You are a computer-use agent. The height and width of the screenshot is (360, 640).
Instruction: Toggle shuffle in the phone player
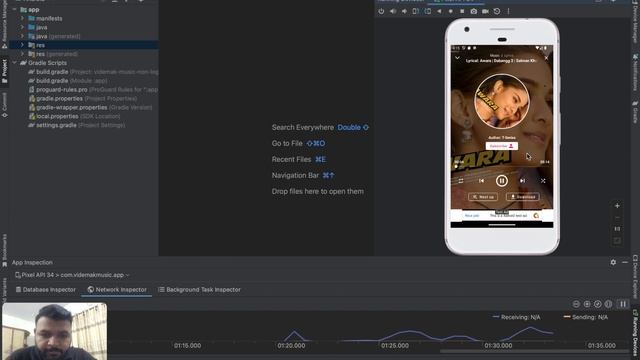point(543,180)
